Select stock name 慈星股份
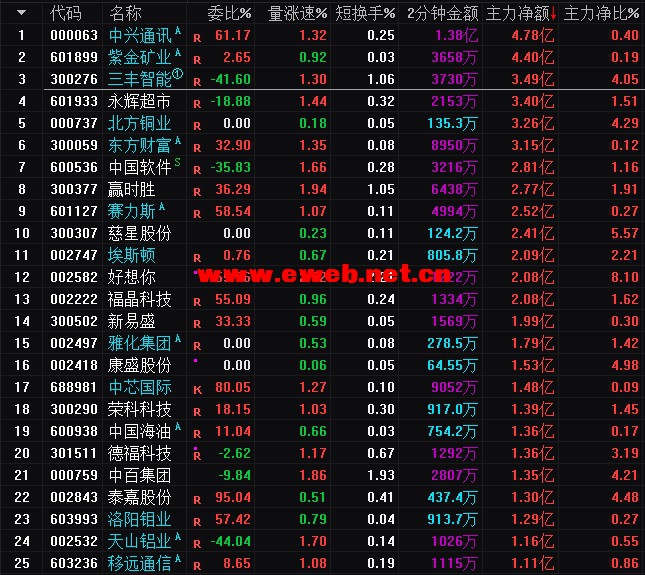 click(x=139, y=234)
